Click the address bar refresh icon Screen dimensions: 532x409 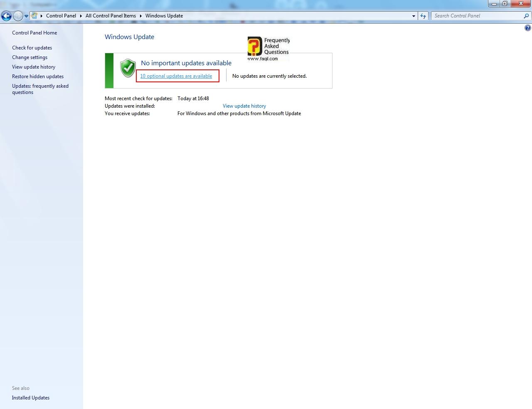(423, 16)
